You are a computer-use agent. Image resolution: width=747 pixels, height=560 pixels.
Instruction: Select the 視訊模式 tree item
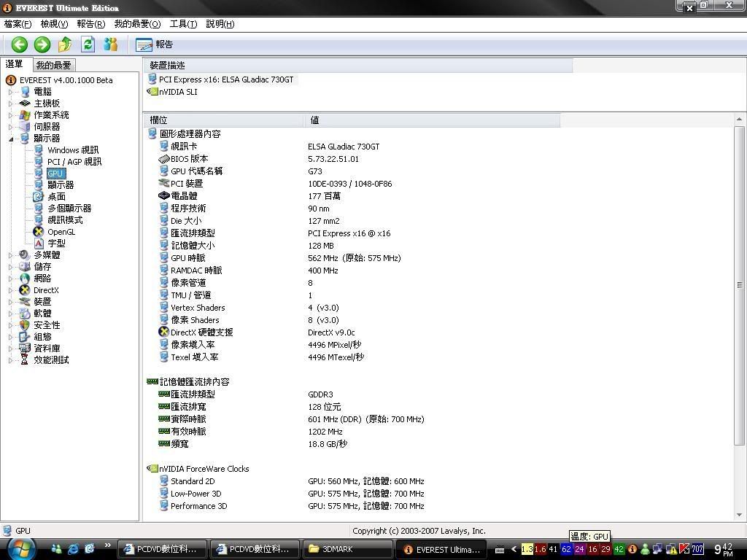(x=65, y=220)
